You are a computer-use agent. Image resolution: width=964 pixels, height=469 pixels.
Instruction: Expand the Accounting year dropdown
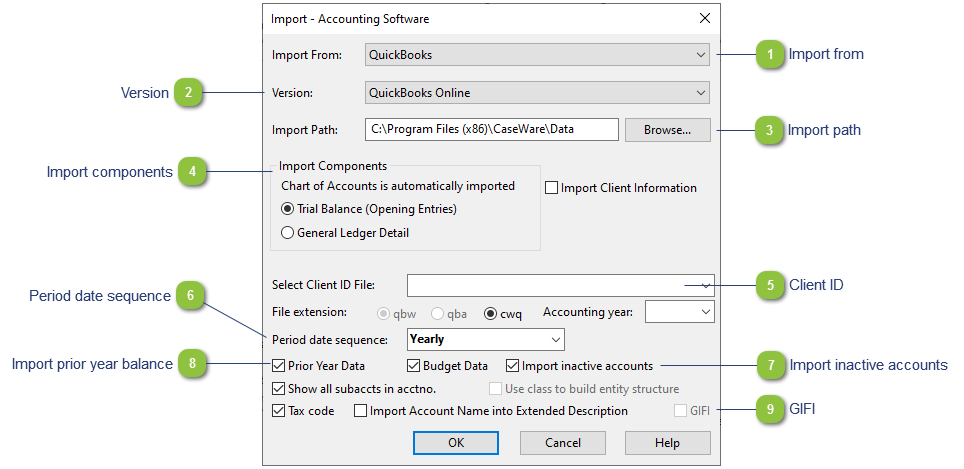[x=679, y=312]
